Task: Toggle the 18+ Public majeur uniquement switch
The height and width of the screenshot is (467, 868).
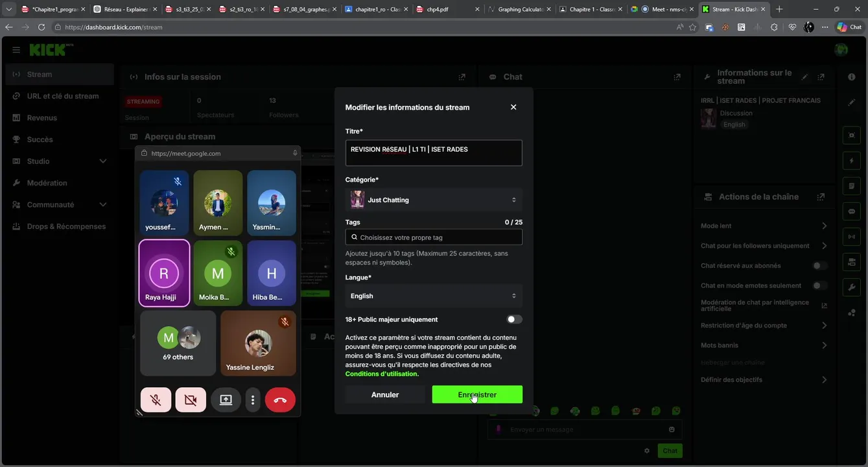Action: 514,319
